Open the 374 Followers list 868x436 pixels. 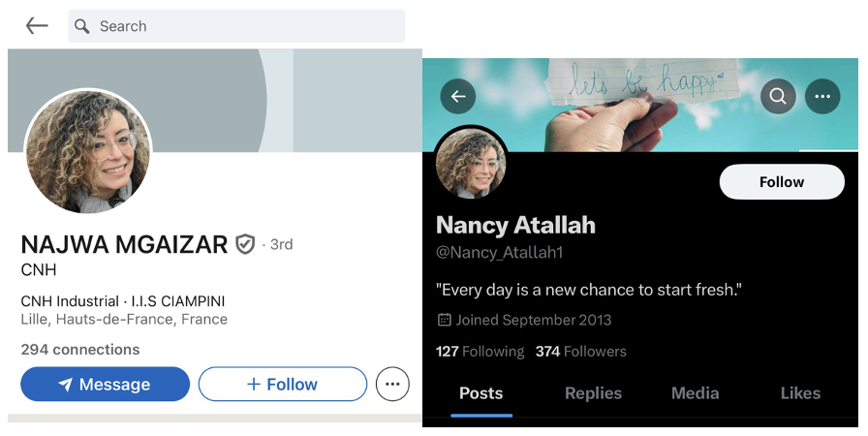[581, 352]
